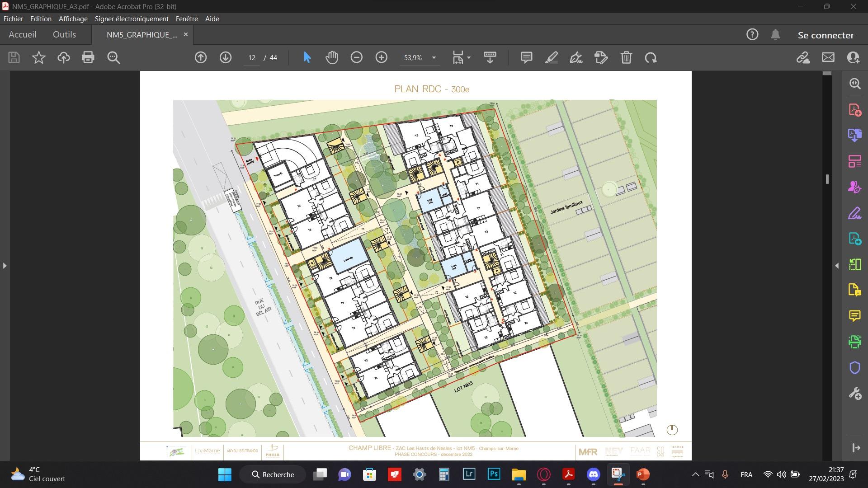
Task: Close the NM5_GRAPHIQUE document tab
Action: (185, 34)
